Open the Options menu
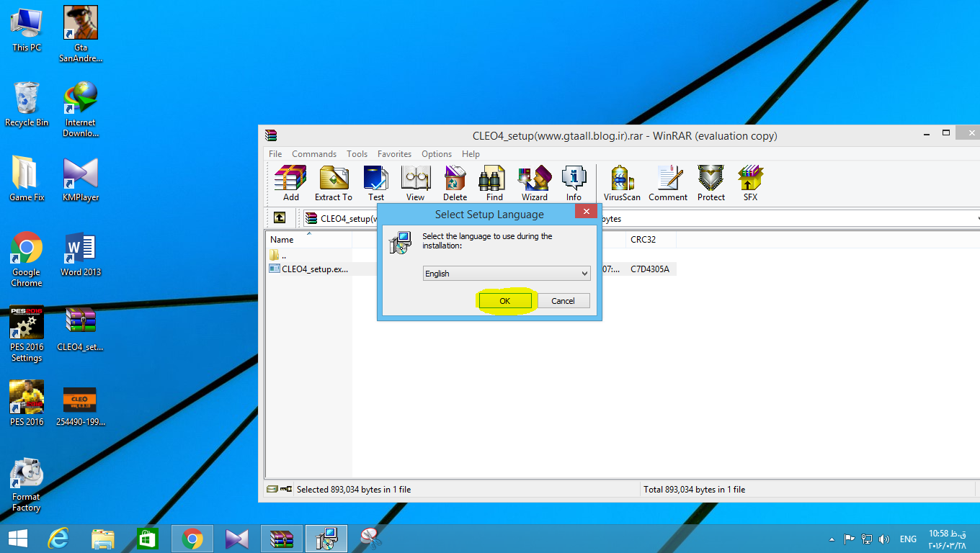 coord(437,154)
